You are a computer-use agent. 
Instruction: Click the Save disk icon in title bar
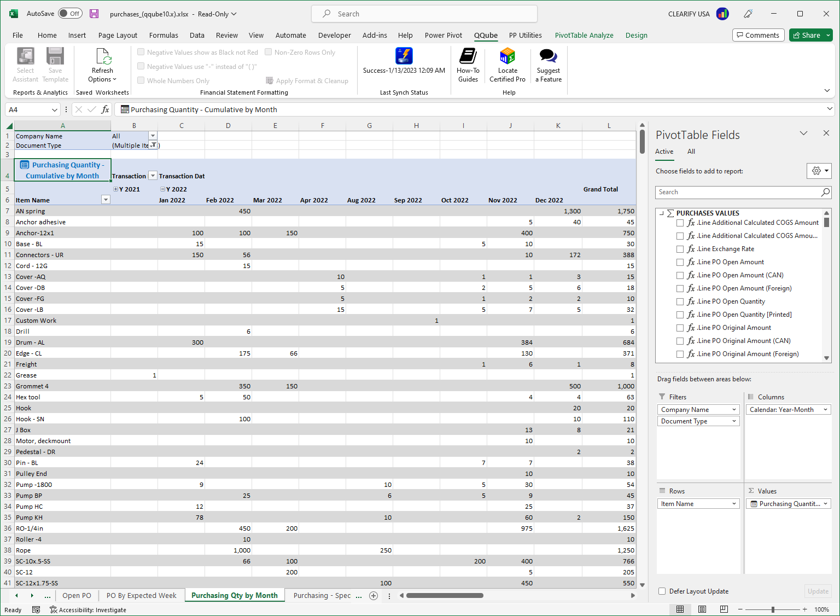(x=94, y=14)
